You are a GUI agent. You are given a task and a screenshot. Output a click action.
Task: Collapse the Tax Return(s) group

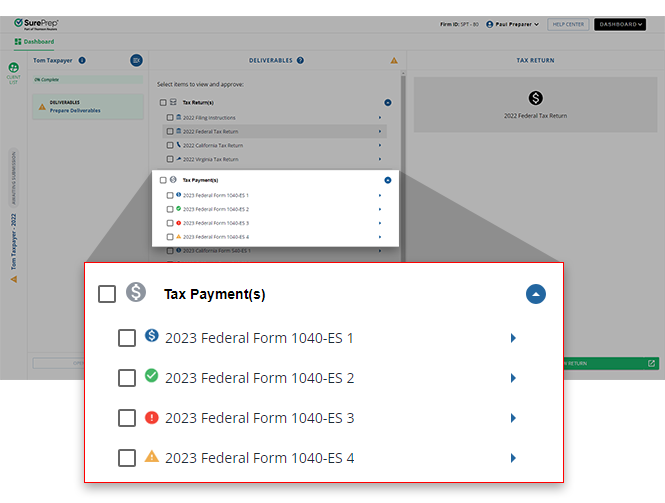(x=388, y=103)
